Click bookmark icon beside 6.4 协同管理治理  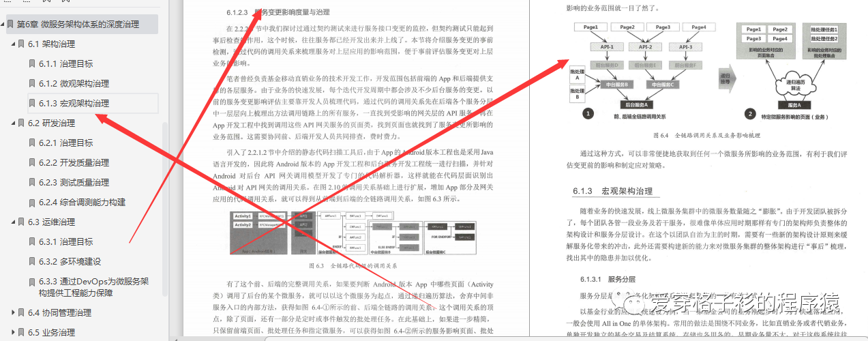pyautogui.click(x=21, y=313)
